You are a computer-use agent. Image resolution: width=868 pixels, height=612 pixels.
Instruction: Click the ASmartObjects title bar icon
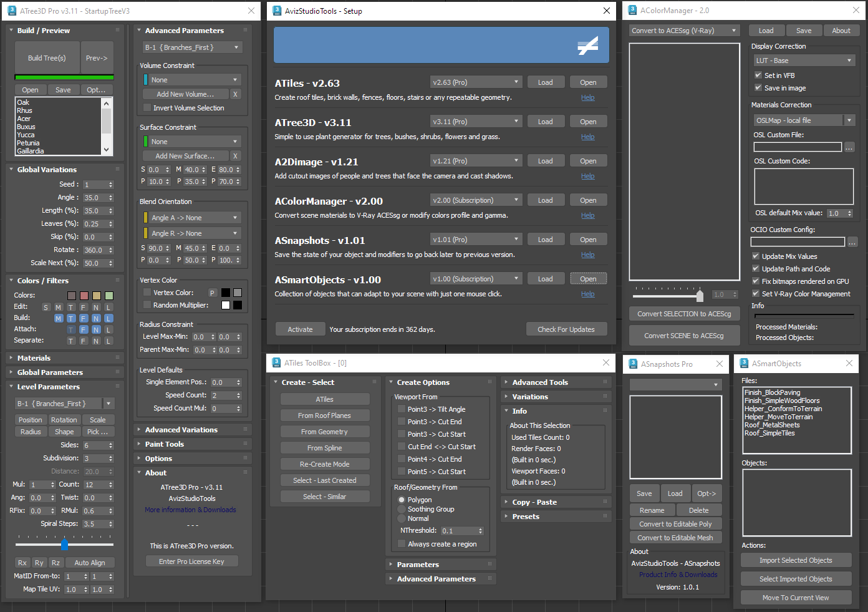[744, 363]
